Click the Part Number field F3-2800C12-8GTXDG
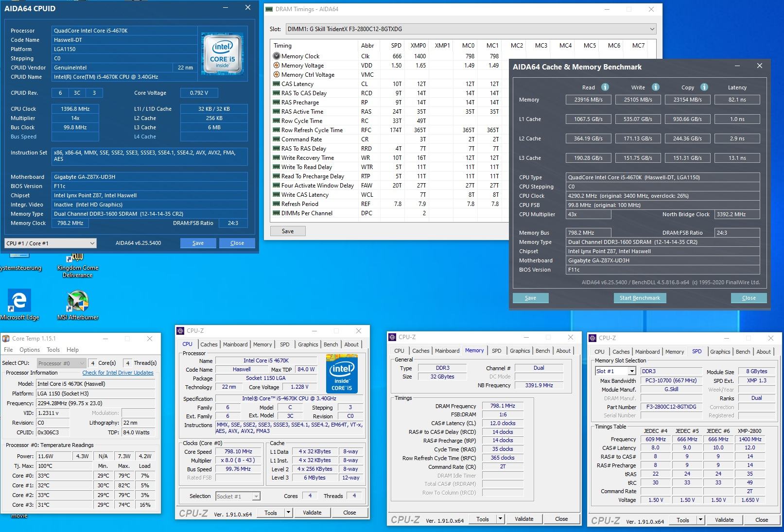 [671, 407]
